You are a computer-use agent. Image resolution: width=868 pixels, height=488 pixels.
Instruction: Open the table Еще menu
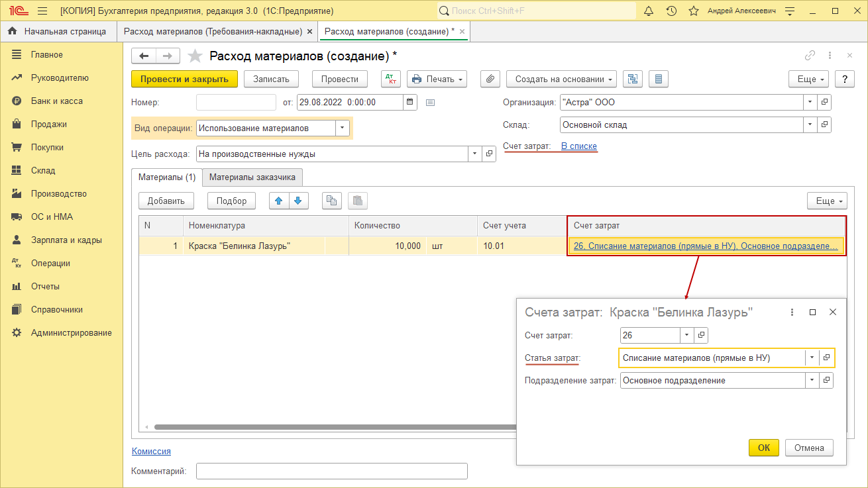point(827,201)
